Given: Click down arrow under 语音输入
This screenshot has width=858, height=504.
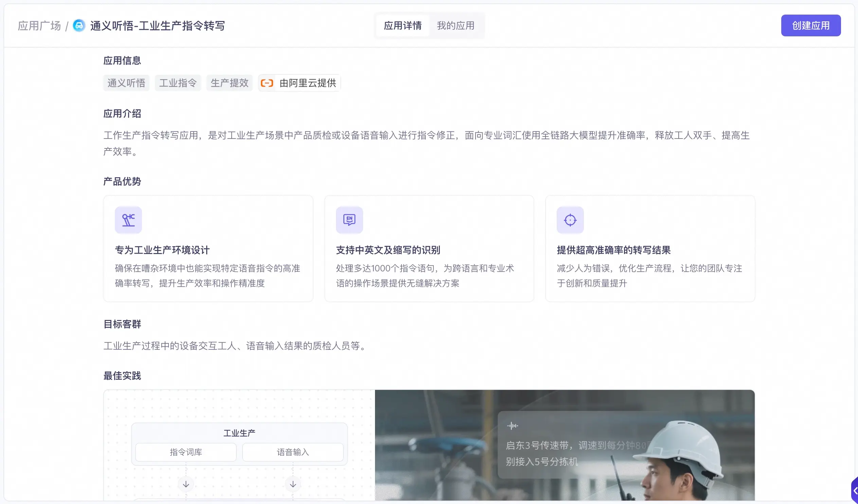Looking at the screenshot, I should pos(293,484).
